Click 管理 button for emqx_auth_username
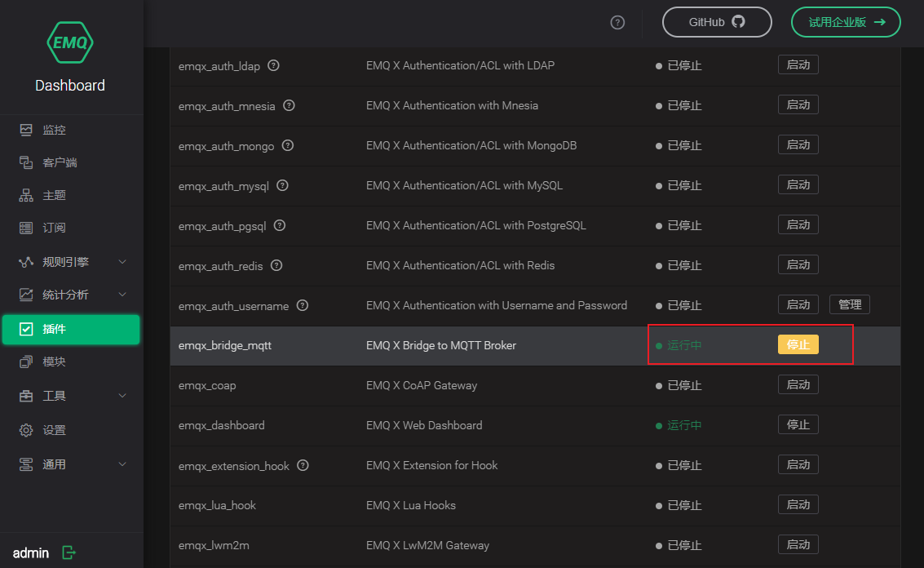924x568 pixels. click(850, 304)
